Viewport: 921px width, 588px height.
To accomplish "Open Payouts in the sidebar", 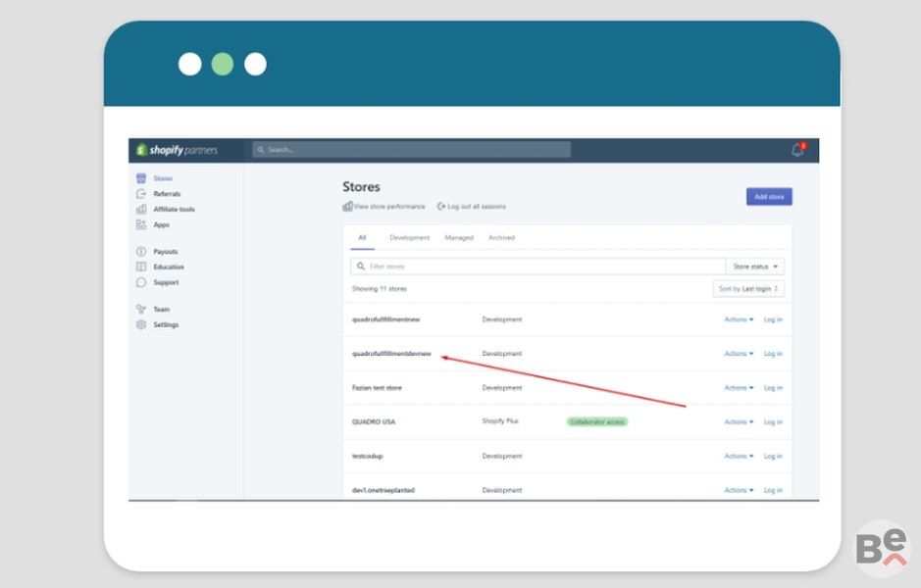I will [166, 251].
